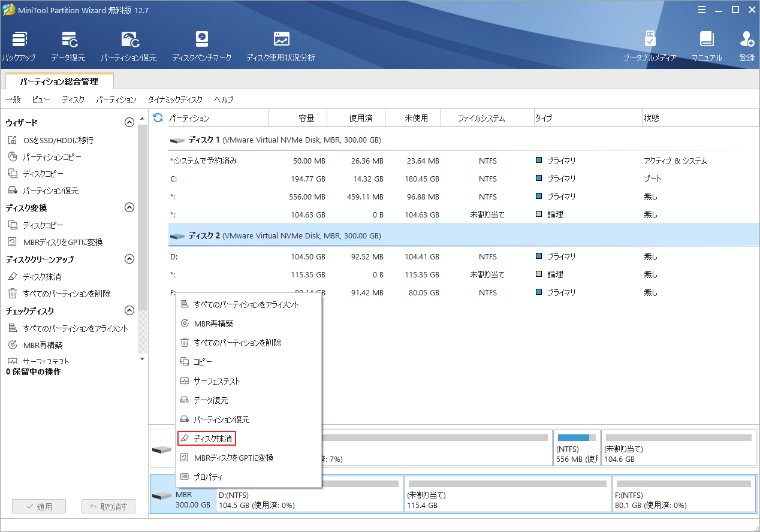
Task: Open the hamburger menu at top right
Action: [702, 10]
